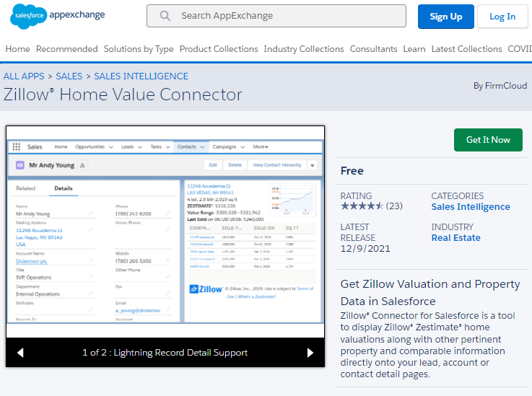
Task: Open the Real Estate industry link
Action: (455, 238)
